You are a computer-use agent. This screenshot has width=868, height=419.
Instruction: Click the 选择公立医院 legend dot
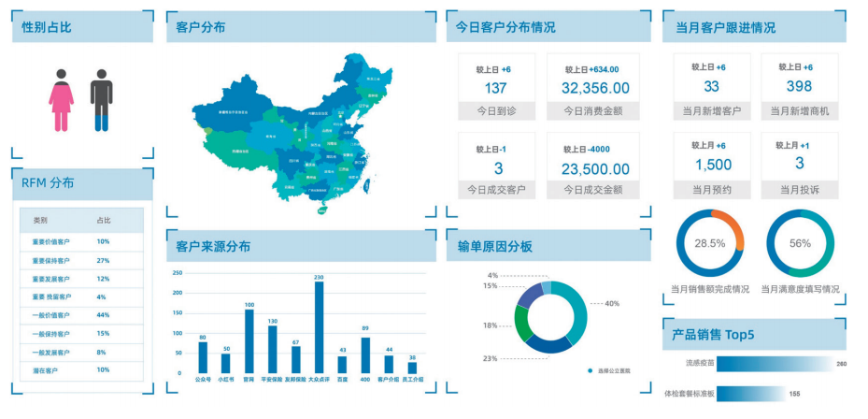(590, 371)
